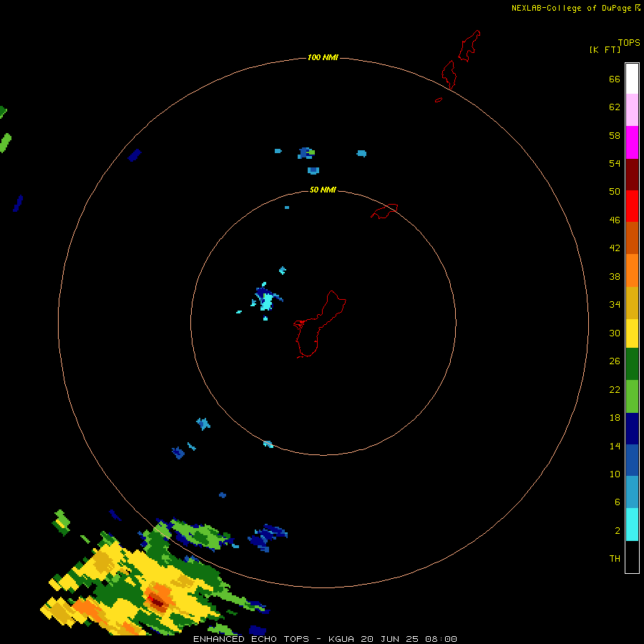Image resolution: width=644 pixels, height=644 pixels.
Task: Click the cyan 2 kft legend swatch
Action: (x=632, y=525)
